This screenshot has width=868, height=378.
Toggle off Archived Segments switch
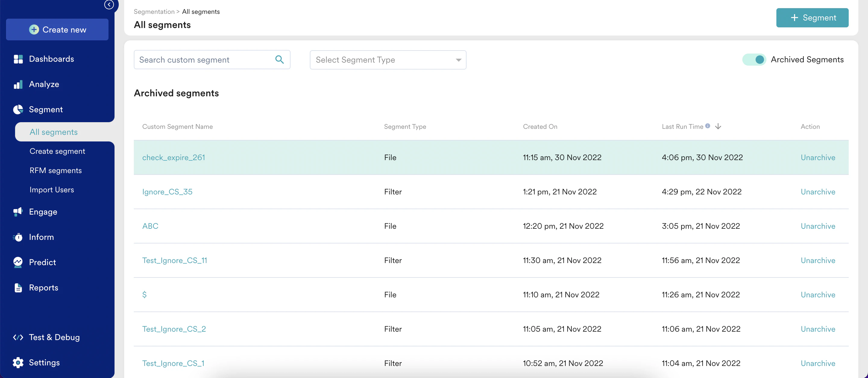point(754,60)
